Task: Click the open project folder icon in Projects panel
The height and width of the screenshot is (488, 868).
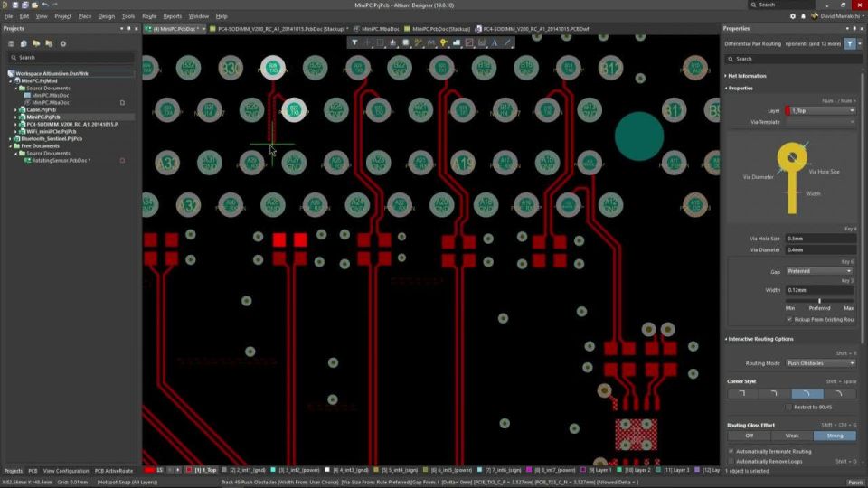Action: [x=36, y=43]
